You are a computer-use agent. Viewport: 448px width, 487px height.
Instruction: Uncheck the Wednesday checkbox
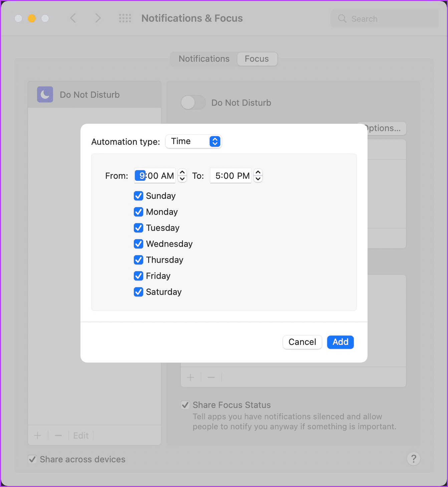[x=139, y=244]
